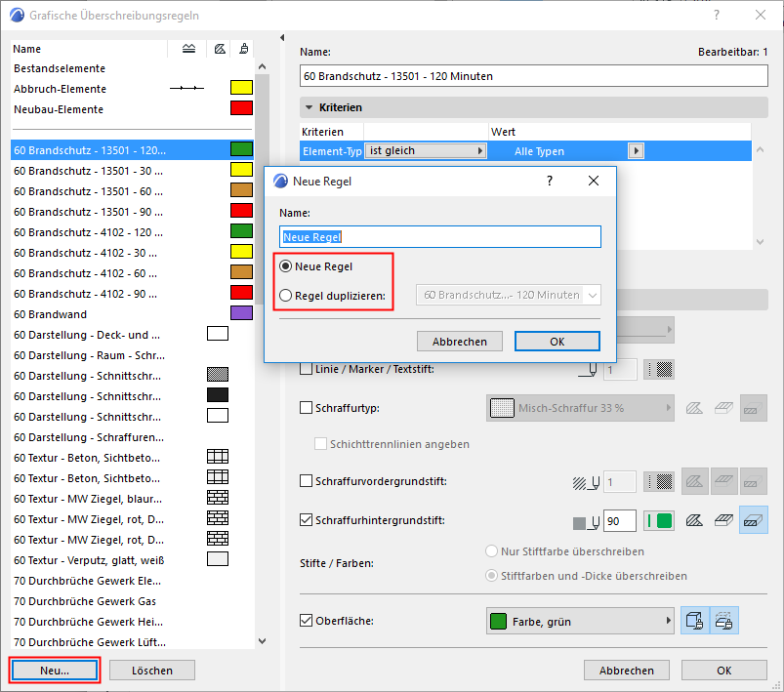Click the rule Name field on the right panel
Screen dimensions: 784x692
(533, 76)
